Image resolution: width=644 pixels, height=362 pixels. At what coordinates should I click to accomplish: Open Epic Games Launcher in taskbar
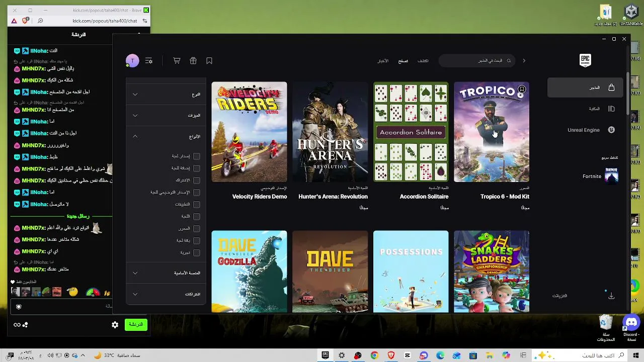[326, 355]
